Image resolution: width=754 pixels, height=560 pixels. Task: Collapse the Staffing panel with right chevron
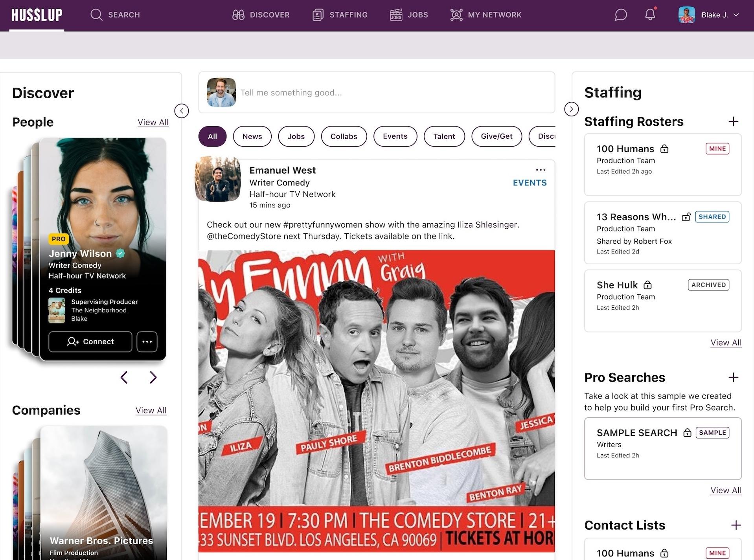click(571, 109)
